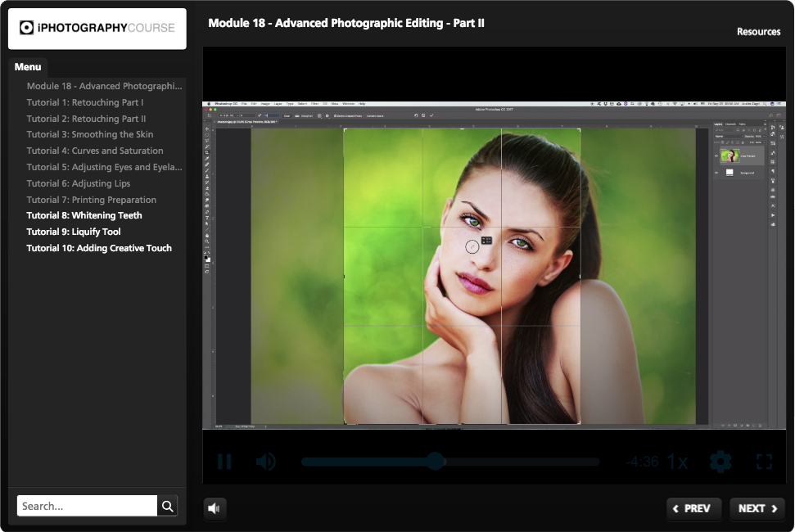This screenshot has width=795, height=532.
Task: Select the Paint Bucket tool
Action: 207,194
